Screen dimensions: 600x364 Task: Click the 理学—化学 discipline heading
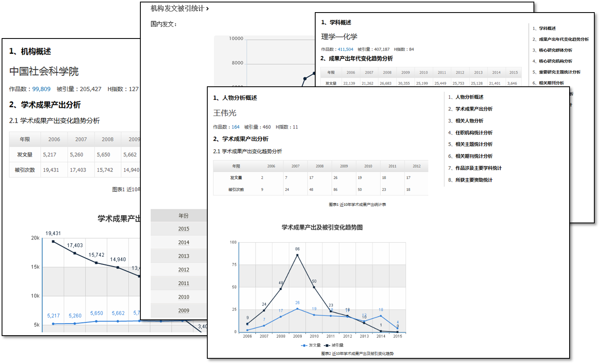coord(339,37)
